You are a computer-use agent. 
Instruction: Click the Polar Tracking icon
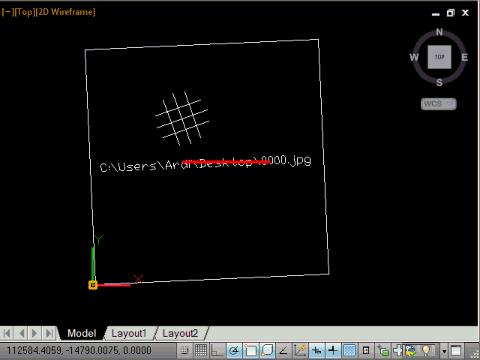pos(234,350)
